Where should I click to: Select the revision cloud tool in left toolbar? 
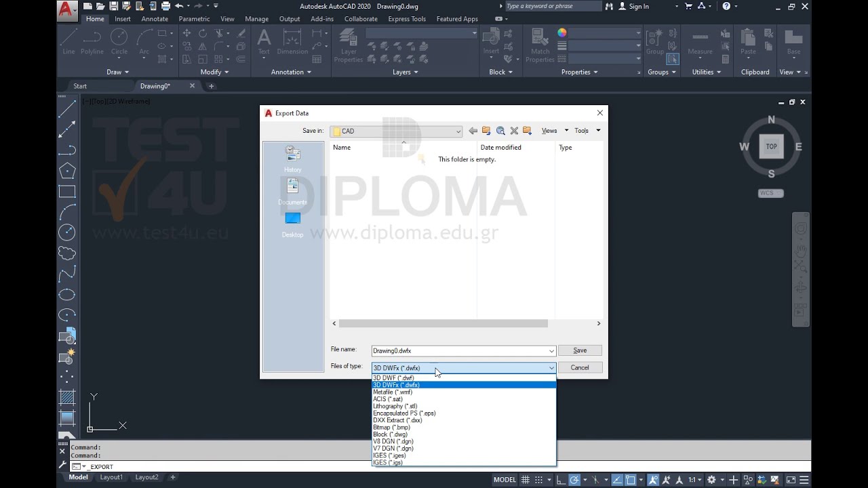tap(66, 253)
